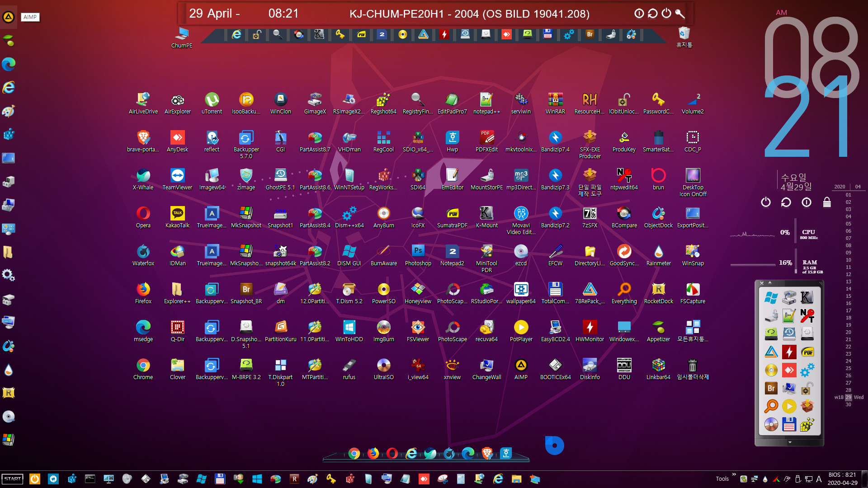
Task: Launch the notepad++ icon
Action: [486, 103]
